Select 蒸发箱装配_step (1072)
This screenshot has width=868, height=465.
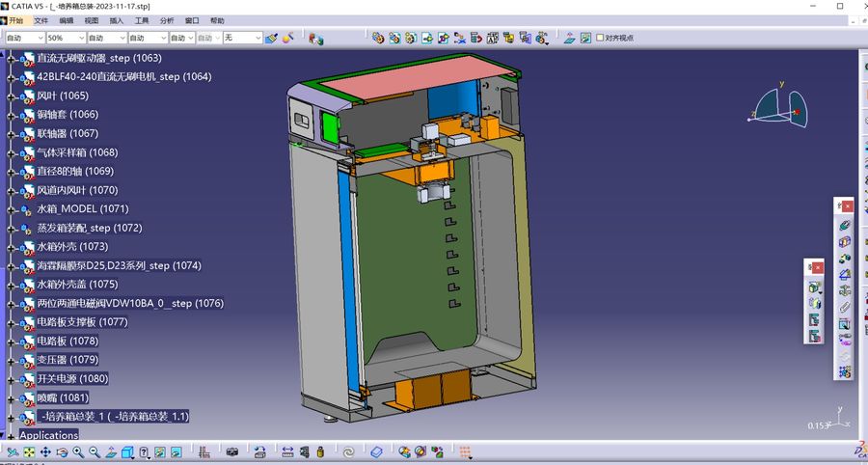90,228
